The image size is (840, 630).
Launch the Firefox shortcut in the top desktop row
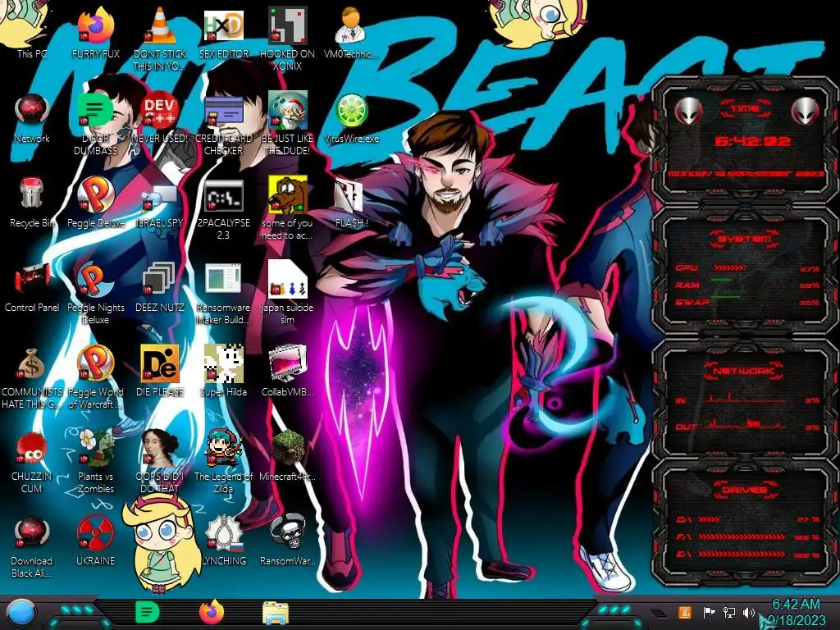[96, 25]
